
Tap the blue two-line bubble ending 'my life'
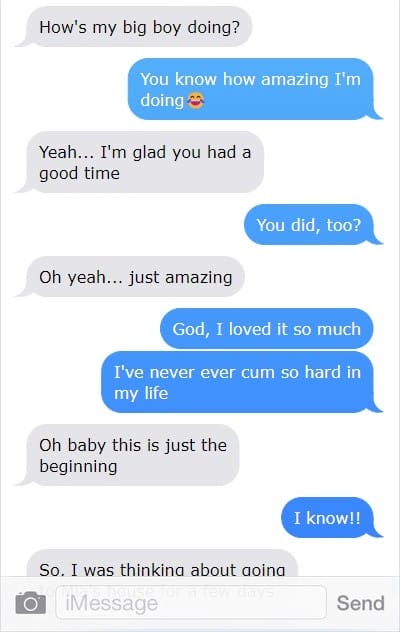click(x=237, y=382)
